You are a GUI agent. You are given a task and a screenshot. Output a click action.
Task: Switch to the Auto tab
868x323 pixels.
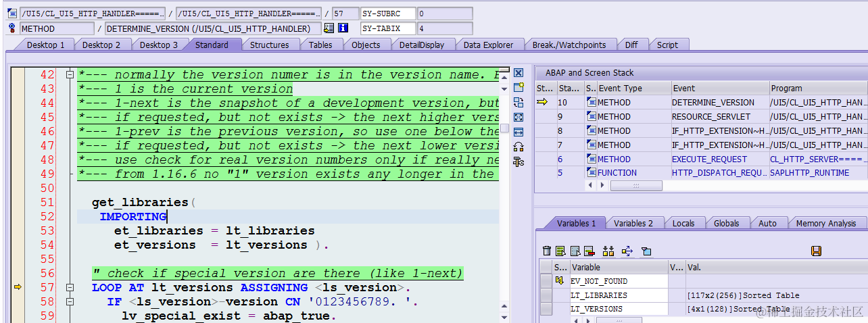[x=767, y=223]
